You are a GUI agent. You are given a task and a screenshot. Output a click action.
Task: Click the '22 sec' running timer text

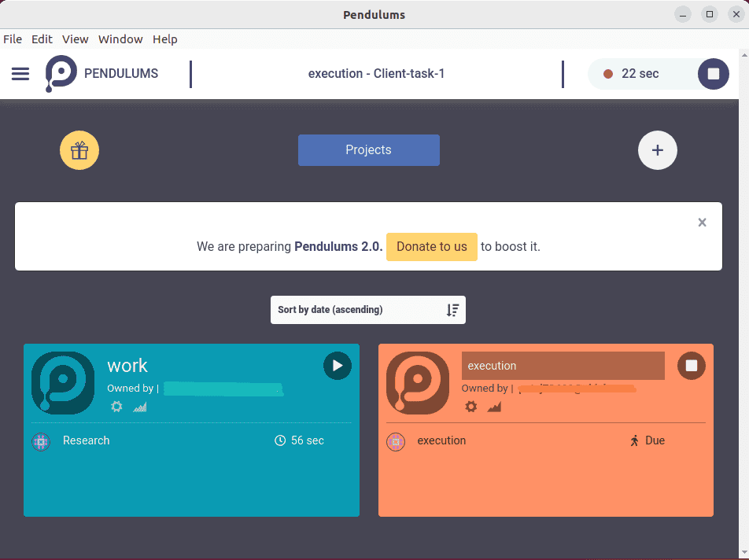[640, 73]
